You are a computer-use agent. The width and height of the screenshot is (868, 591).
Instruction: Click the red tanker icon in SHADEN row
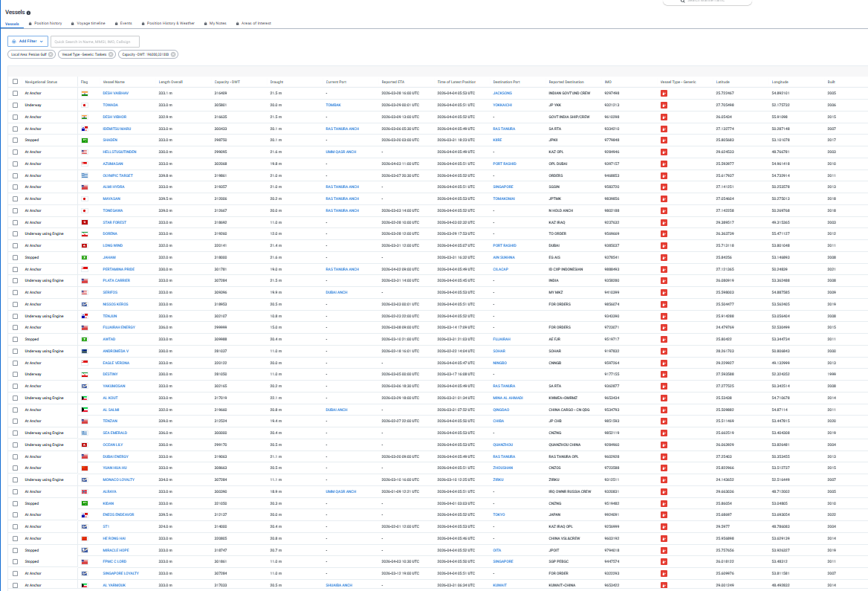[664, 140]
